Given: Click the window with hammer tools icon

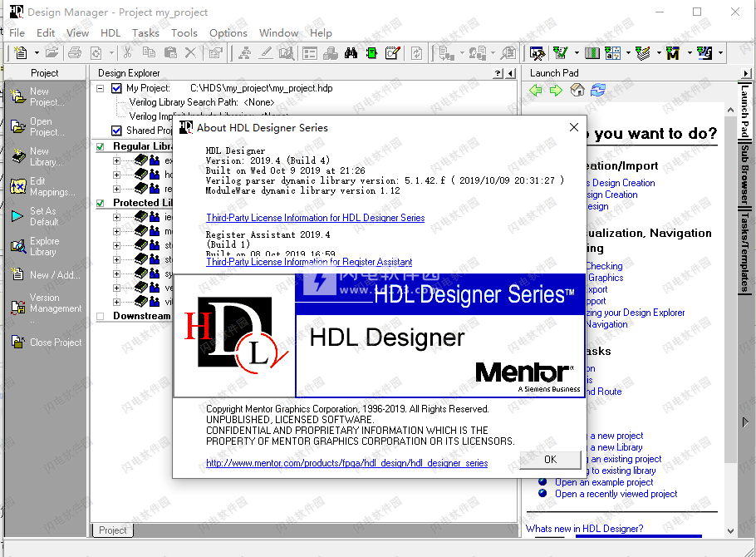Looking at the screenshot, I should click(x=538, y=53).
